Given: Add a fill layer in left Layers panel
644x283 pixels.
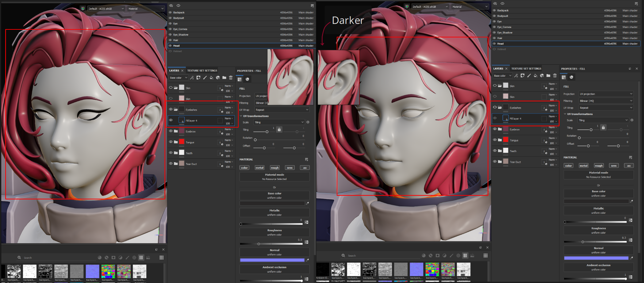Looking at the screenshot, I should 211,78.
